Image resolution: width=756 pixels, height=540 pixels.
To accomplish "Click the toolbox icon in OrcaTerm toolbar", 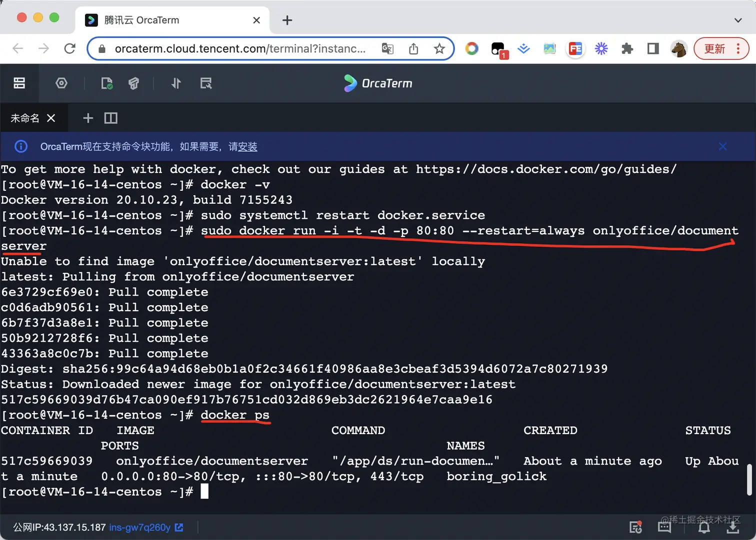I will tap(133, 83).
